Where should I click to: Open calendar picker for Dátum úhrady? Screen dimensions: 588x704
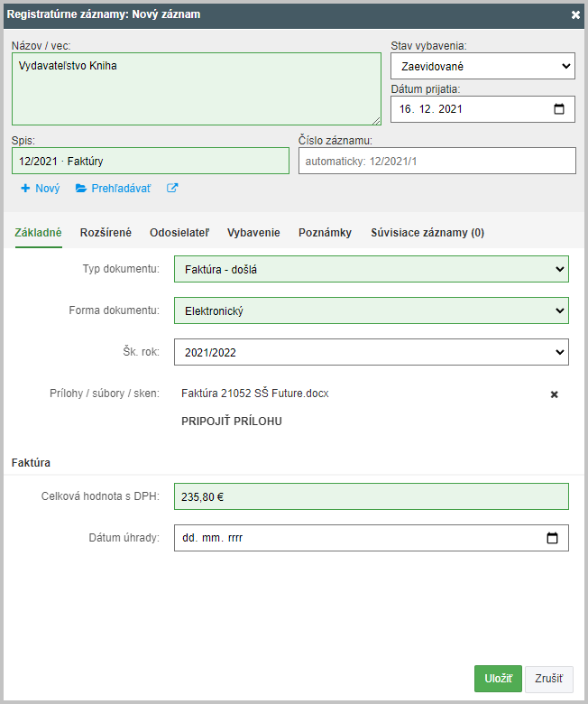(x=552, y=538)
